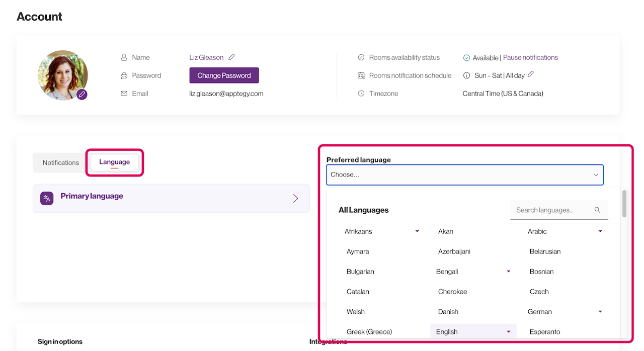The image size is (644, 351).
Task: Open the Preferred language dropdown
Action: (464, 175)
